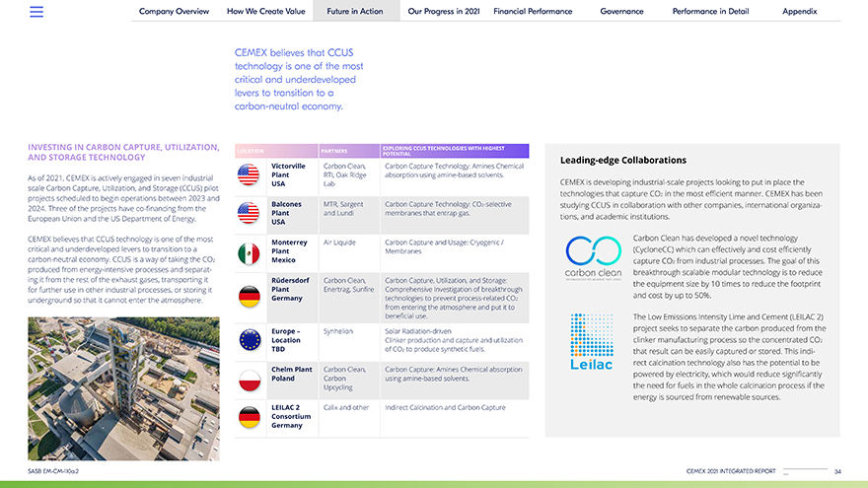Click the Investing in Carbon Capture heading
The height and width of the screenshot is (488, 868).
(123, 152)
